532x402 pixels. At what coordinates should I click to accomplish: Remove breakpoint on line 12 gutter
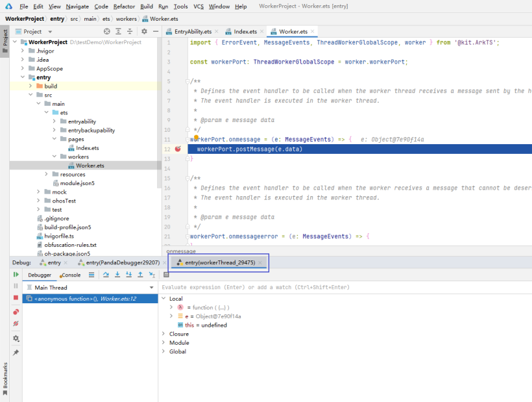tap(178, 149)
